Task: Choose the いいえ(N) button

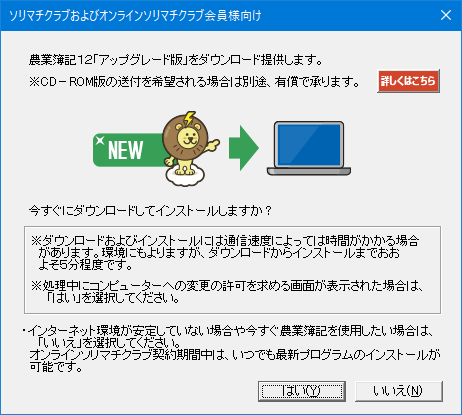Action: (399, 391)
